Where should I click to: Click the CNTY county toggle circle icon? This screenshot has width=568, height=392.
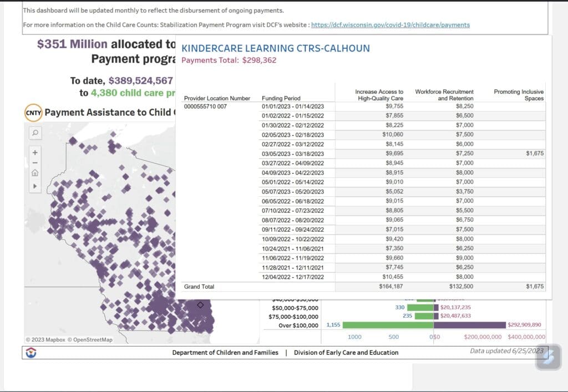point(33,113)
